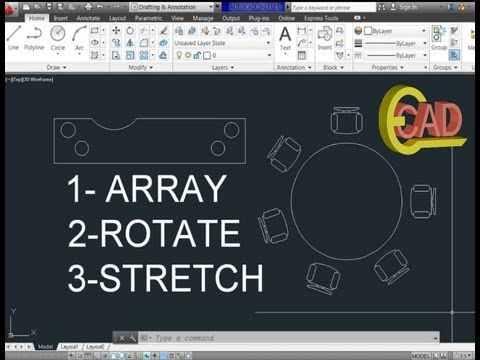Click the Mirror tool icon

130,43
